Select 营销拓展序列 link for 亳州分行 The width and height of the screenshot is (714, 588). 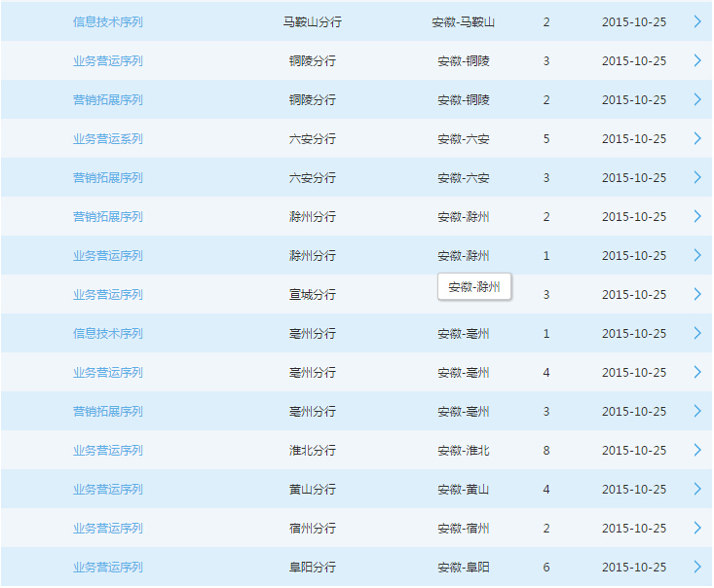point(107,411)
